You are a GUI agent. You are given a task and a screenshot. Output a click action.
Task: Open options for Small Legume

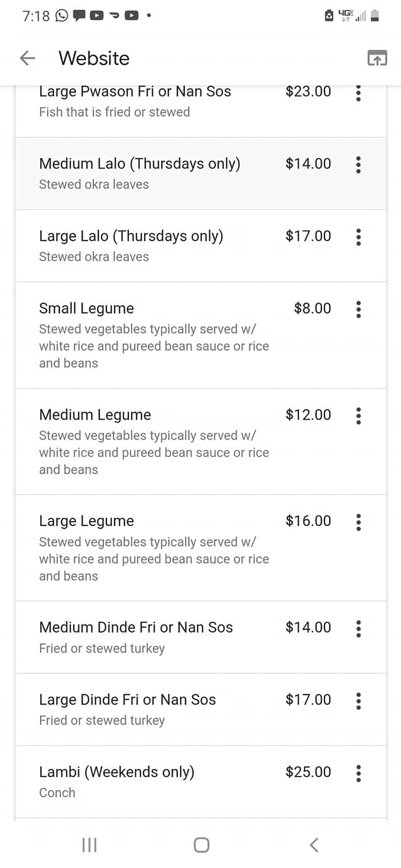358,309
